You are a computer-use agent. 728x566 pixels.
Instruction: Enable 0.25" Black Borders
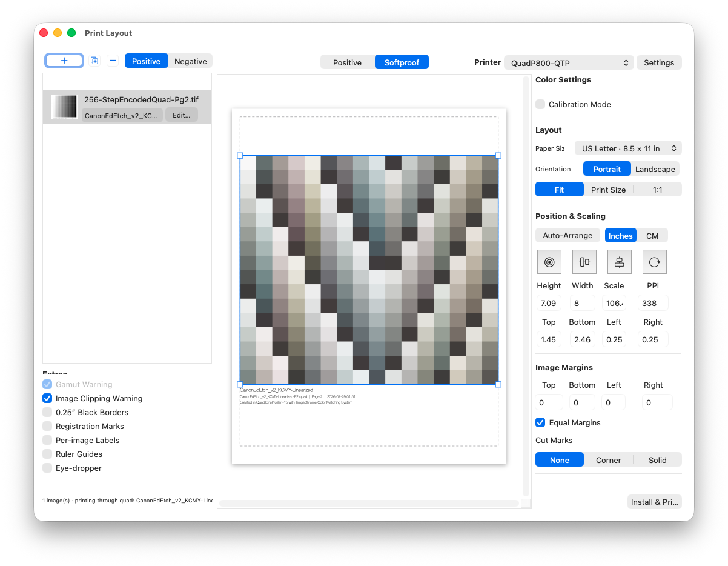coord(47,412)
